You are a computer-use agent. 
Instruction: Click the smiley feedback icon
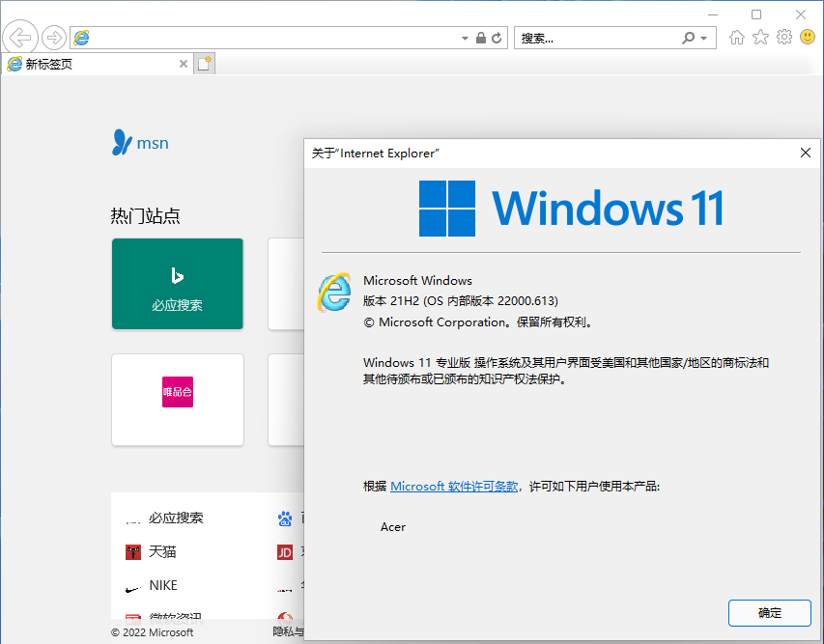pyautogui.click(x=808, y=37)
